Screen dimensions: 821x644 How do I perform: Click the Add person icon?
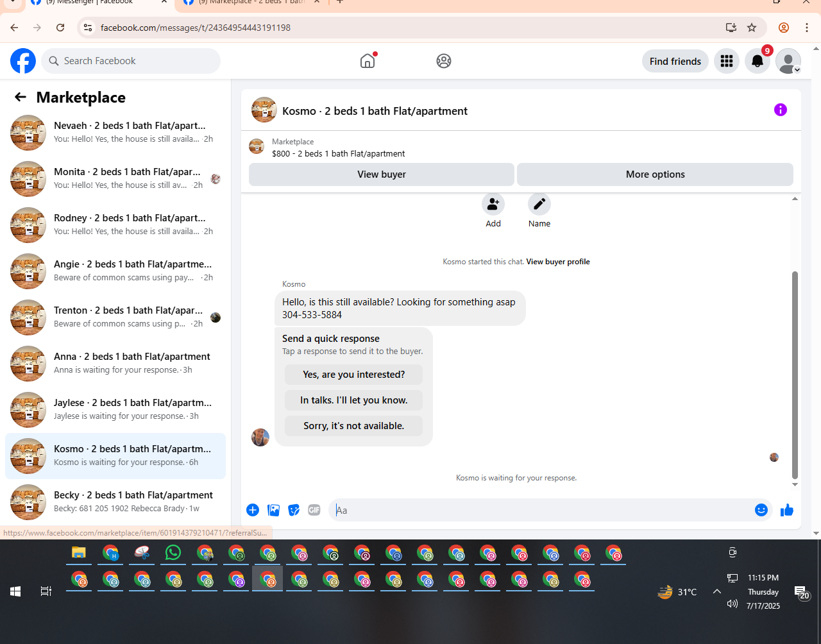pyautogui.click(x=493, y=204)
